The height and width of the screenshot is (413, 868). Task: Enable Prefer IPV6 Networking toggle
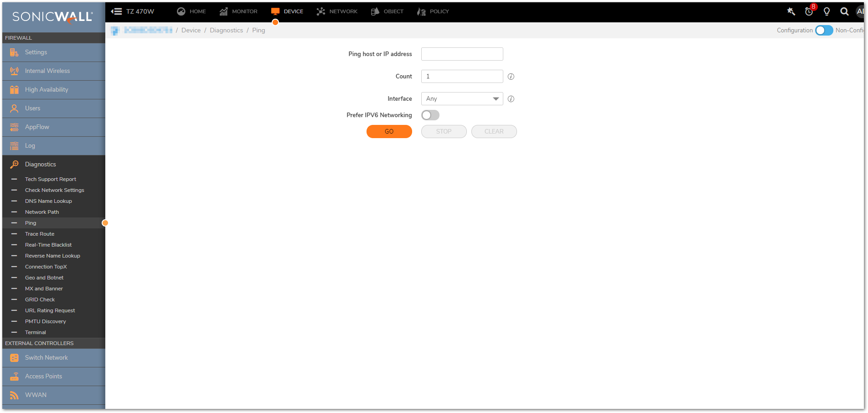tap(430, 115)
